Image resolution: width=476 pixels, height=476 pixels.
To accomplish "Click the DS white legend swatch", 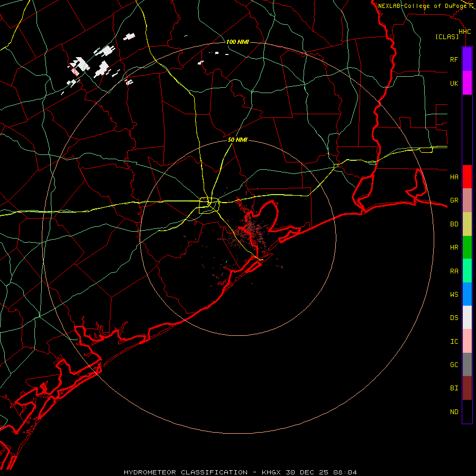I will pyautogui.click(x=467, y=317).
